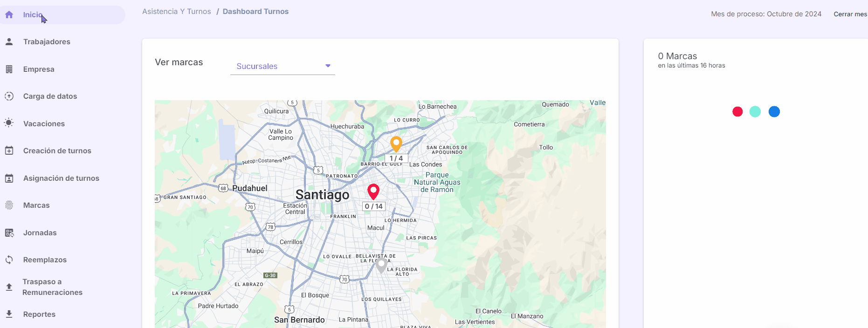The image size is (868, 328).
Task: Click the building icon for Empresa
Action: tap(9, 69)
